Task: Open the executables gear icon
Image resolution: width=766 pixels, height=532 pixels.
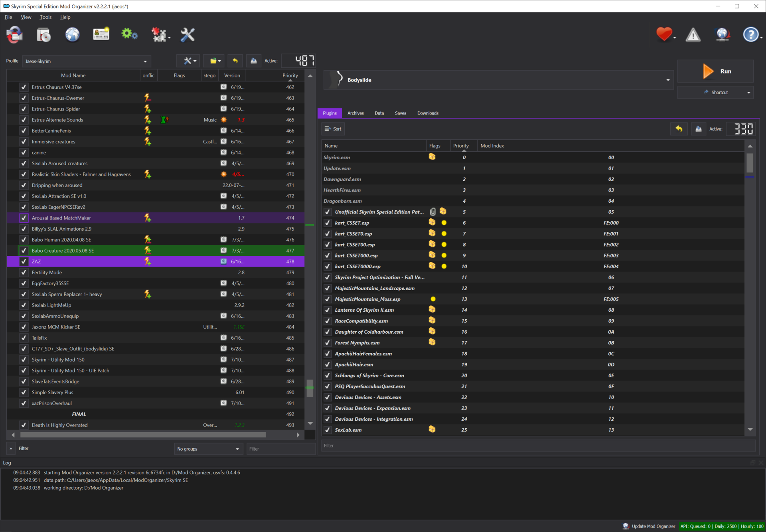Action: point(129,35)
